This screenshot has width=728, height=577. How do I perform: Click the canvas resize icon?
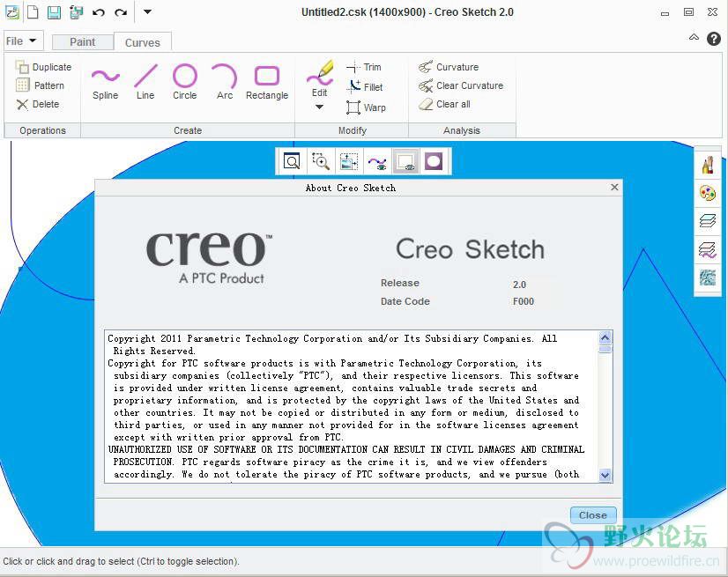(x=349, y=161)
